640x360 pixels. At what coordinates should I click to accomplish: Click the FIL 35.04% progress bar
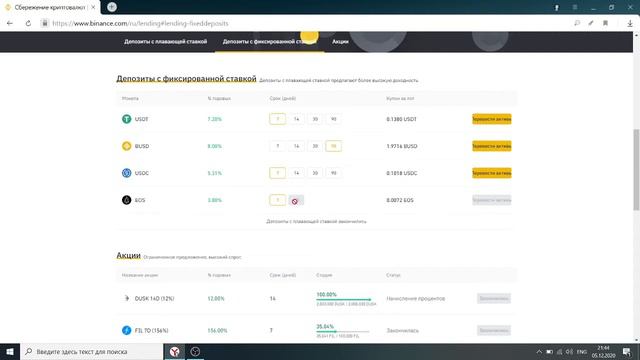[343, 331]
